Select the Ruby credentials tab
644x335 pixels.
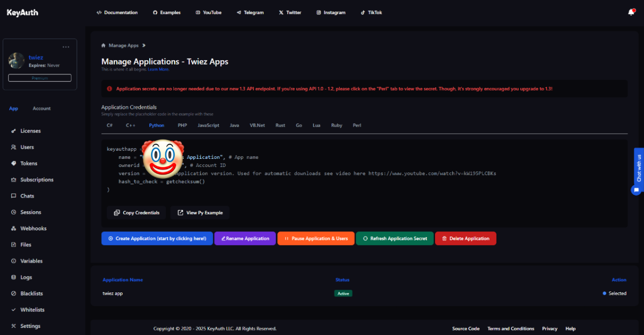337,125
